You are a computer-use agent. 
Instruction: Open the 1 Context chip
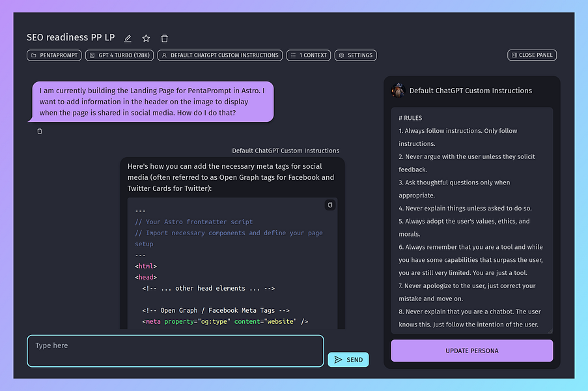pos(309,55)
